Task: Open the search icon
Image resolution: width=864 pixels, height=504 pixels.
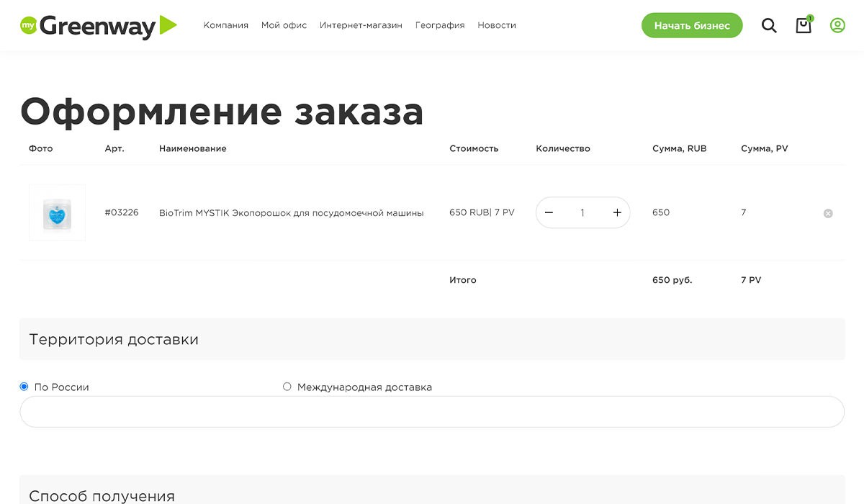Action: click(x=769, y=24)
